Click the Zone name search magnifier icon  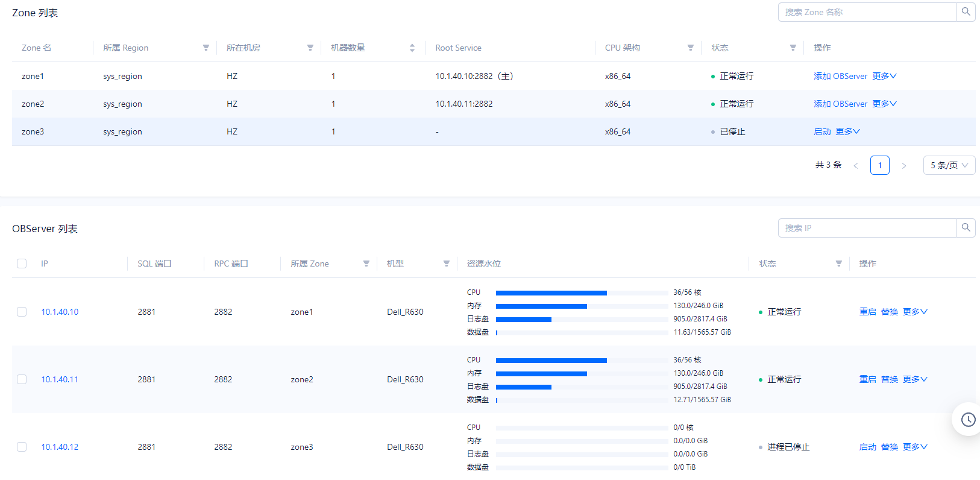point(966,12)
